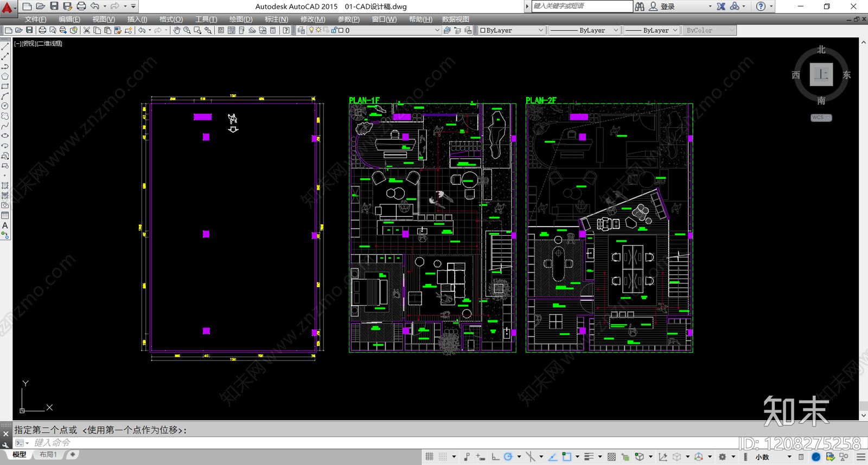Image resolution: width=868 pixels, height=465 pixels.
Task: Open the lineweight ByLayer dropdown
Action: 651,30
